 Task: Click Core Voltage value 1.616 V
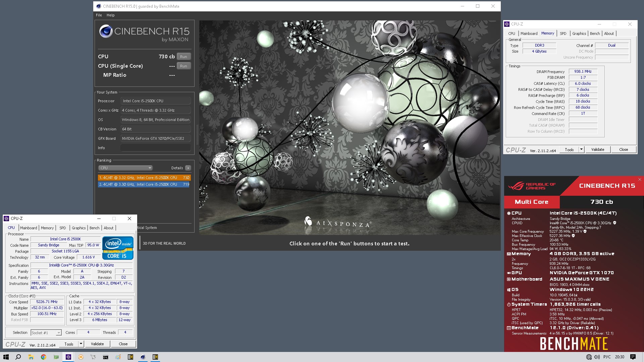coord(89,257)
